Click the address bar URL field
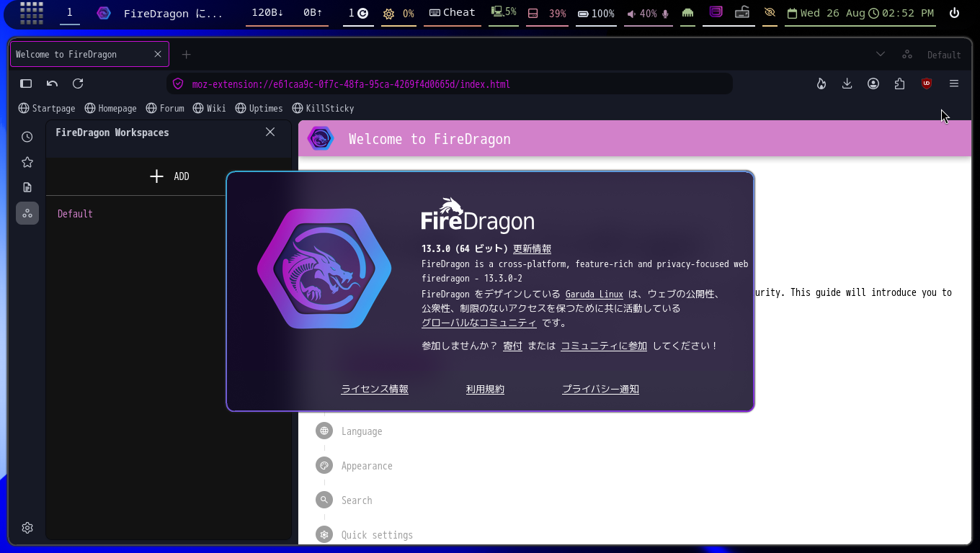Viewport: 980px width, 553px height. (x=450, y=84)
